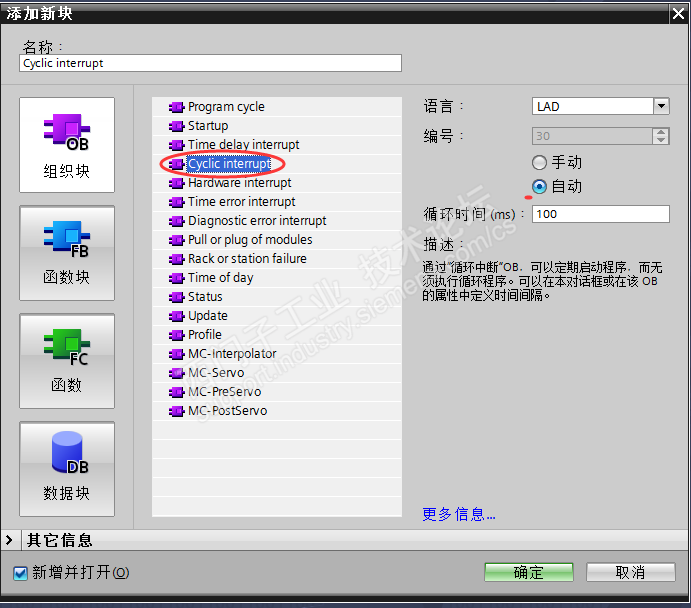Click the Rack or station failure icon

(176, 259)
